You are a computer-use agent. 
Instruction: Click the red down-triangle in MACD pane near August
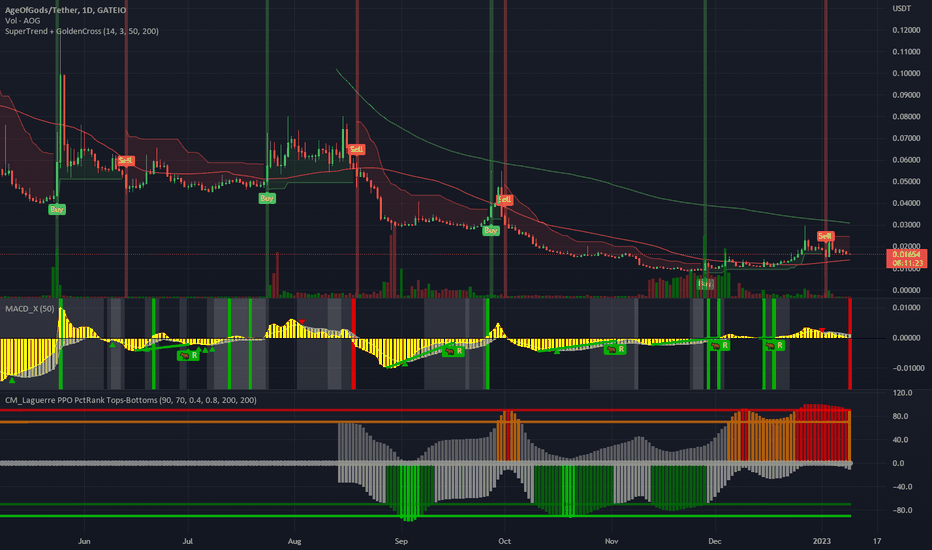(302, 322)
